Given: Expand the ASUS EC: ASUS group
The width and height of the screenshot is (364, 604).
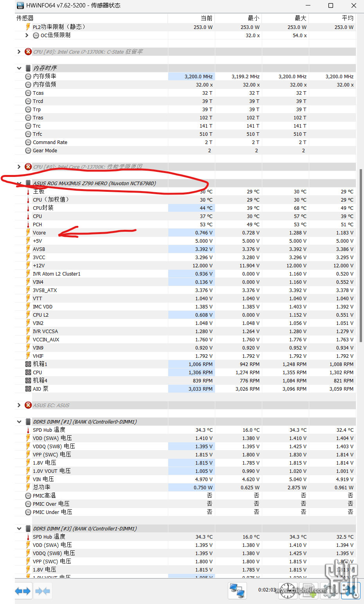Looking at the screenshot, I should coord(19,405).
